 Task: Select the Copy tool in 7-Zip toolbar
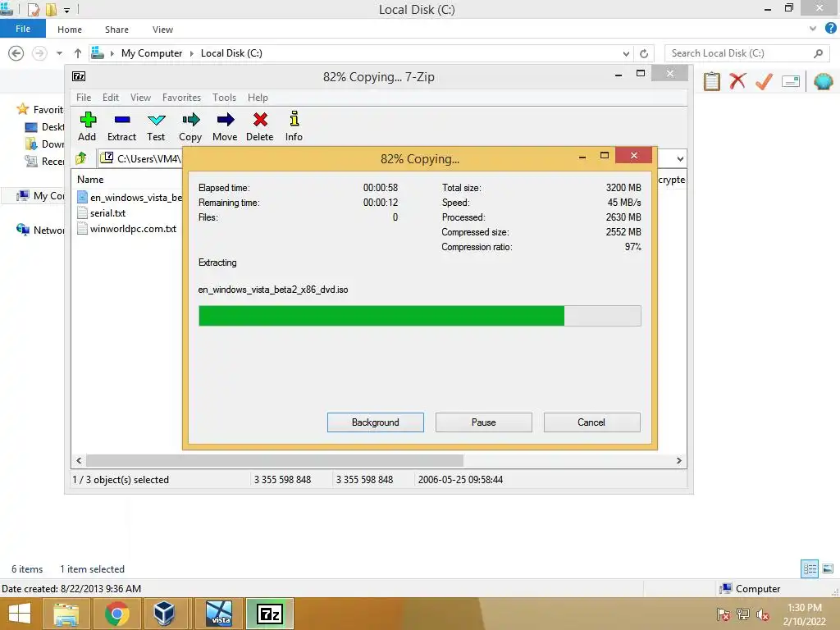(x=190, y=120)
